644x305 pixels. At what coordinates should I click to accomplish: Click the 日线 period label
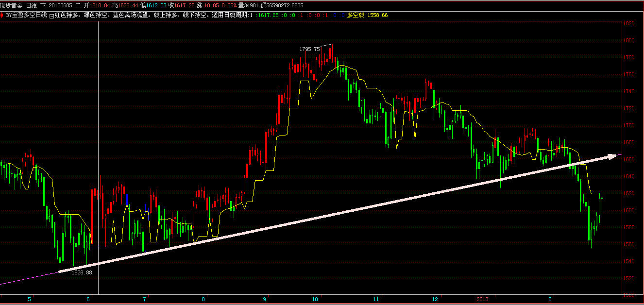pyautogui.click(x=31, y=5)
